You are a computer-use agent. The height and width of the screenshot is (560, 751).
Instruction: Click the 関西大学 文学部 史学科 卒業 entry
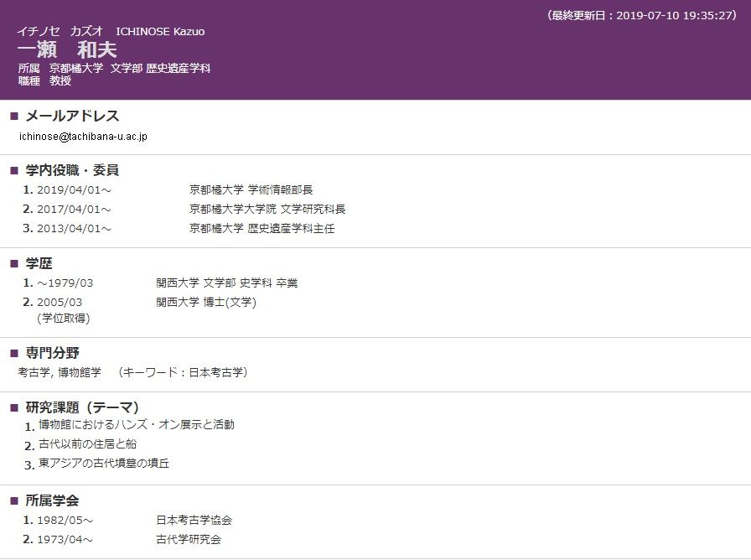[226, 283]
